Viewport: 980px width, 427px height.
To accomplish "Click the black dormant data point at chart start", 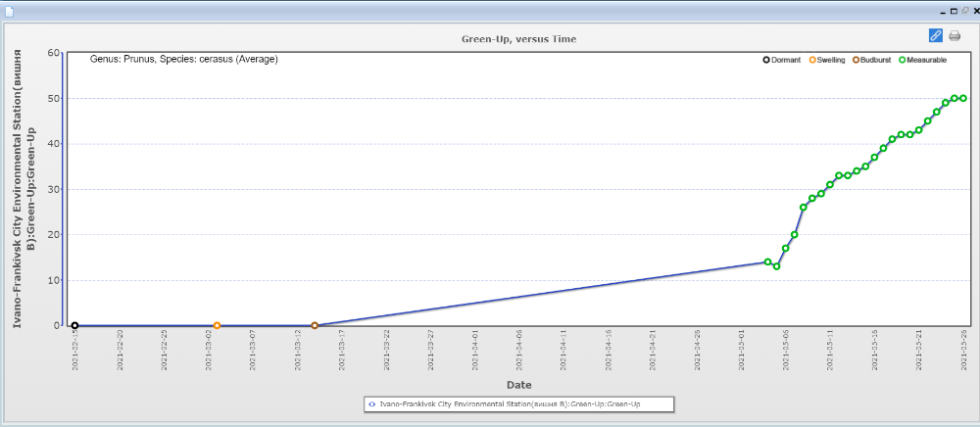I will [74, 325].
